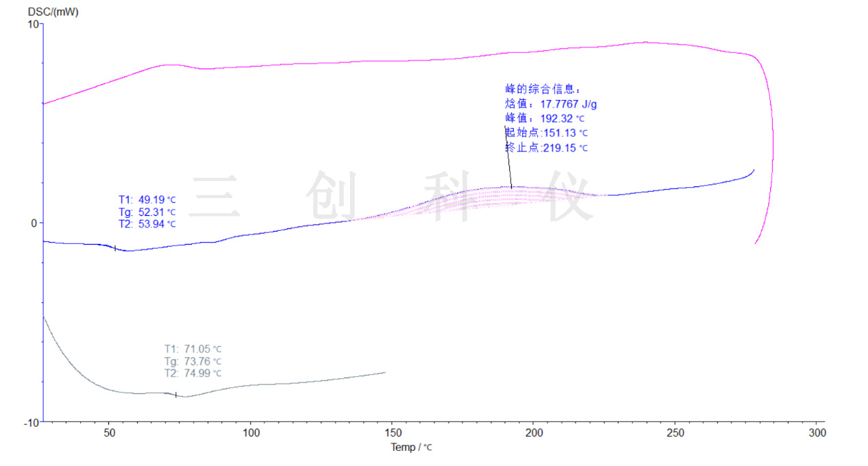The image size is (868, 466).
Task: Select the gray T2: 74.99 °C label
Action: point(193,373)
